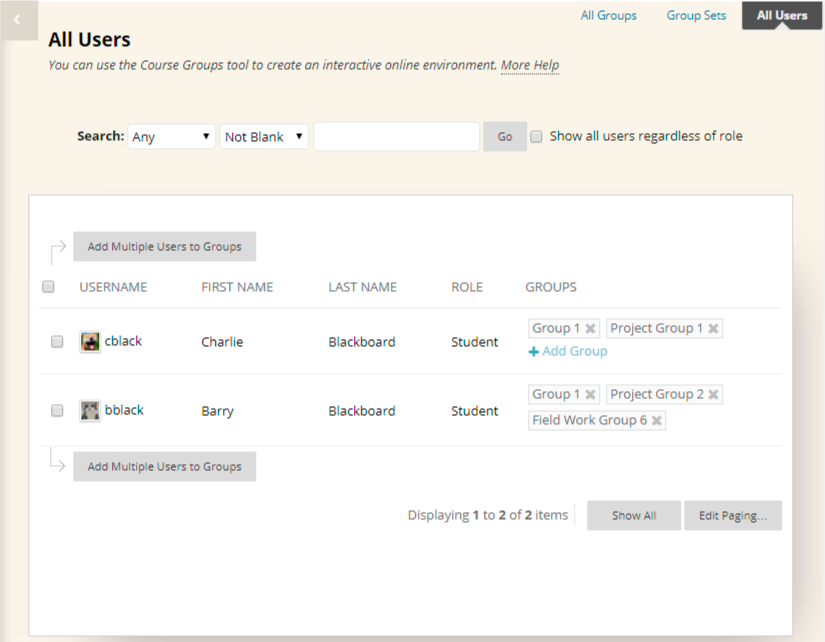Screen dimensions: 825x642
Task: Click Student role in Barry's row
Action: pos(474,411)
